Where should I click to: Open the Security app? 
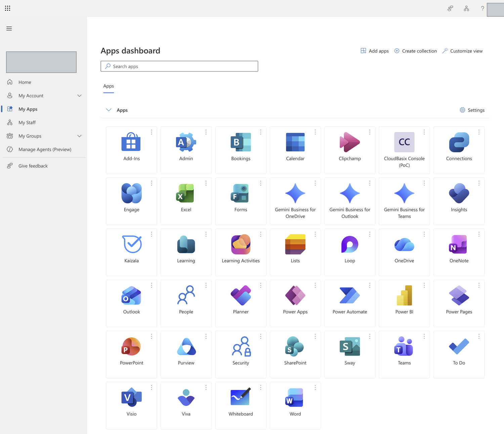coord(241,354)
